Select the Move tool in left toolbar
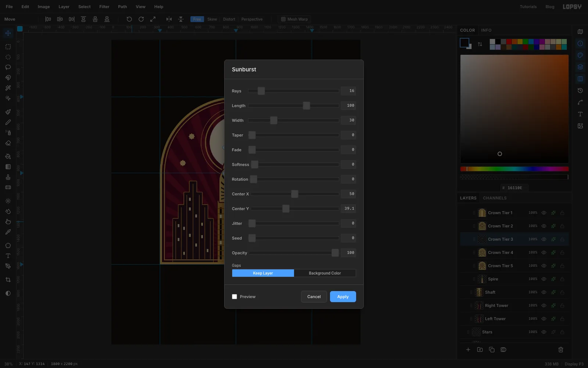 click(8, 33)
